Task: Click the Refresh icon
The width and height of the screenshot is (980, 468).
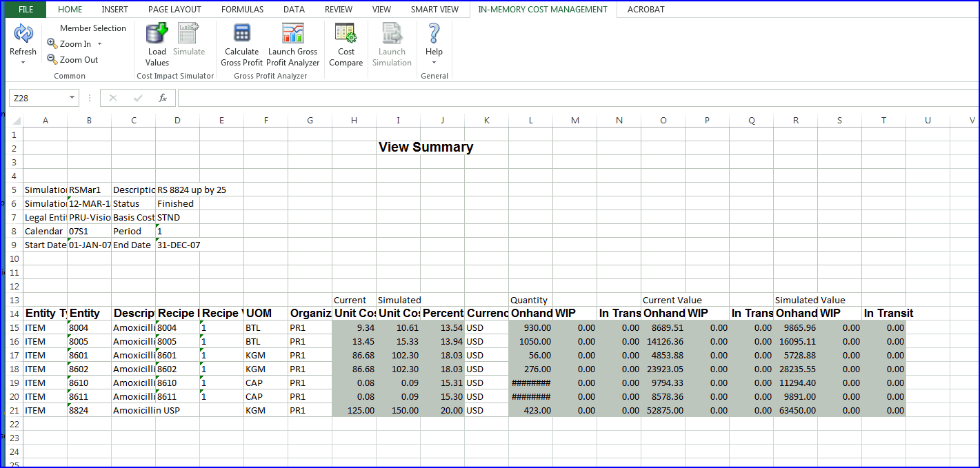Action: click(23, 33)
